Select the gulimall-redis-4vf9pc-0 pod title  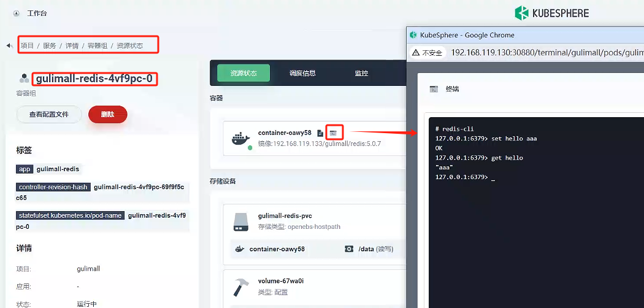click(x=95, y=79)
